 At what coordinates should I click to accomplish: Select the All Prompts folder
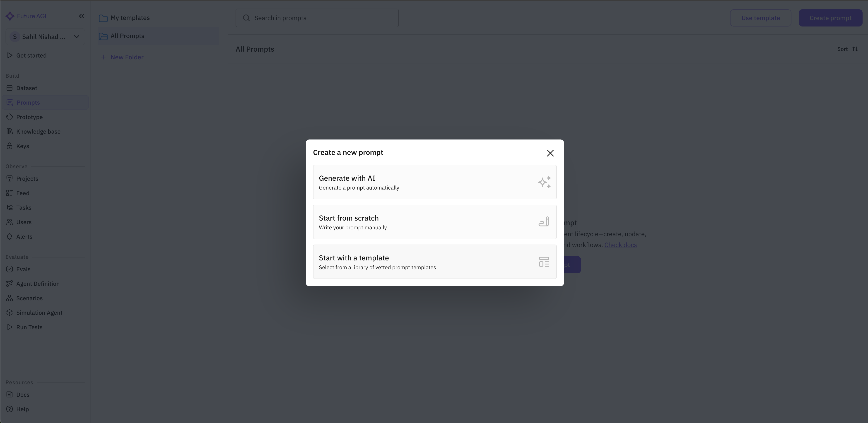[x=127, y=36]
